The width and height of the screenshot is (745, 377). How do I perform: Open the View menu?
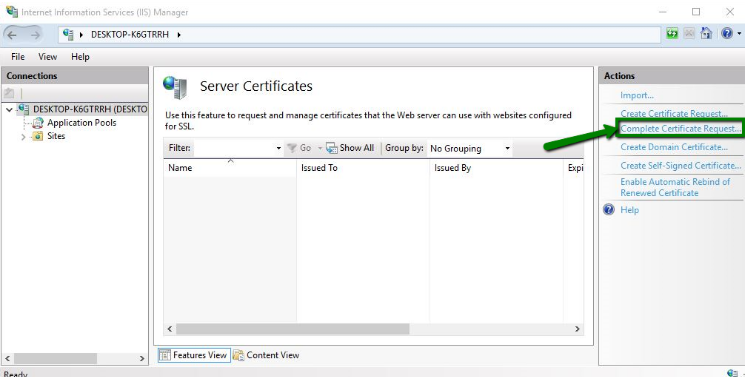click(x=48, y=57)
